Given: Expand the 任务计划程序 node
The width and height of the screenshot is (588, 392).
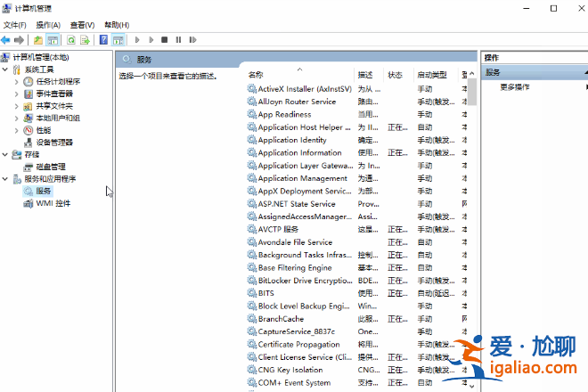Looking at the screenshot, I should 16,82.
